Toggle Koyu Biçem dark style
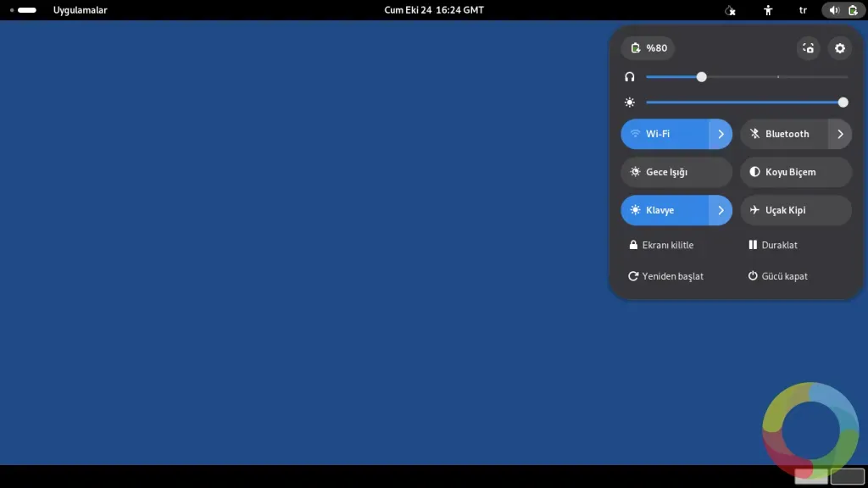 [x=796, y=172]
